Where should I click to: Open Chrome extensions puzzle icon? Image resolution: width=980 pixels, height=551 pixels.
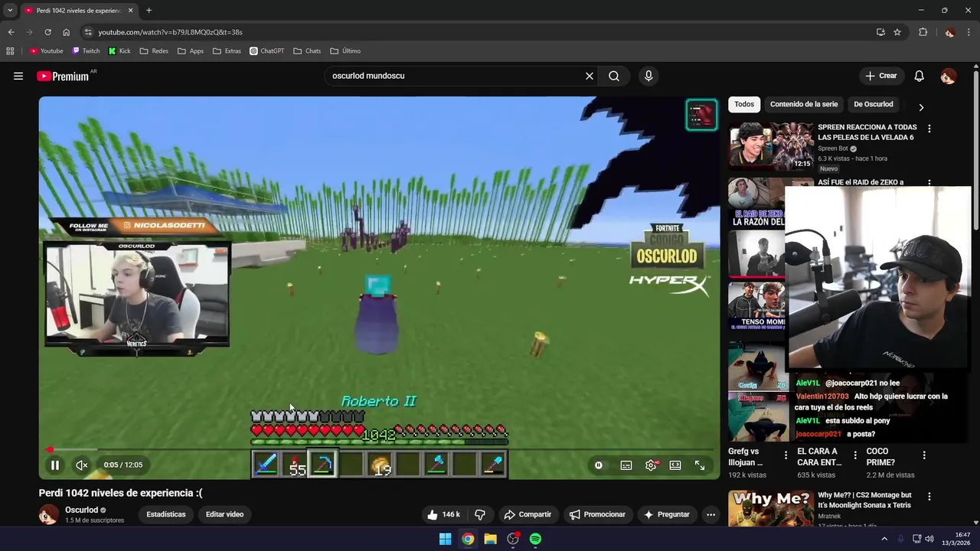click(923, 32)
